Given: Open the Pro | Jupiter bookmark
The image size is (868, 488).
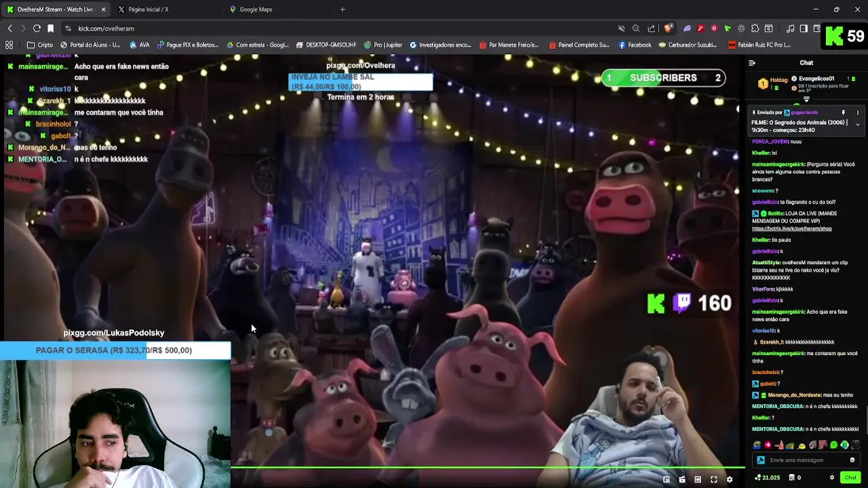Looking at the screenshot, I should click(x=383, y=45).
